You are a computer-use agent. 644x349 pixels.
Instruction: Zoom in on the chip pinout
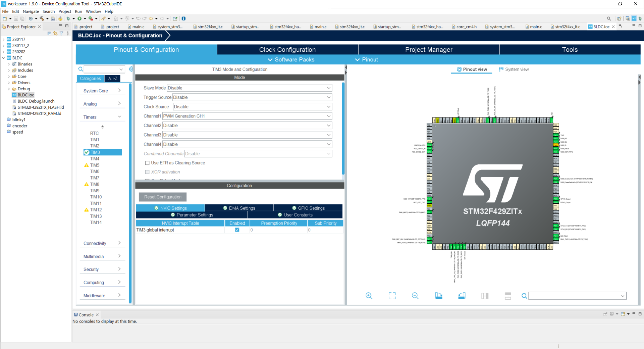pyautogui.click(x=369, y=296)
